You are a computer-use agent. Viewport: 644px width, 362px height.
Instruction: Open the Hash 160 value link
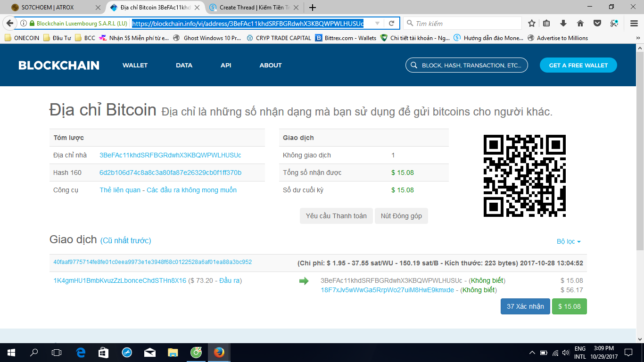coord(170,173)
